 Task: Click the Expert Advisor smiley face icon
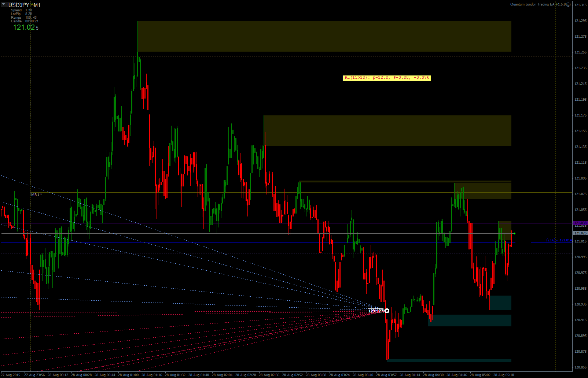tap(569, 4)
